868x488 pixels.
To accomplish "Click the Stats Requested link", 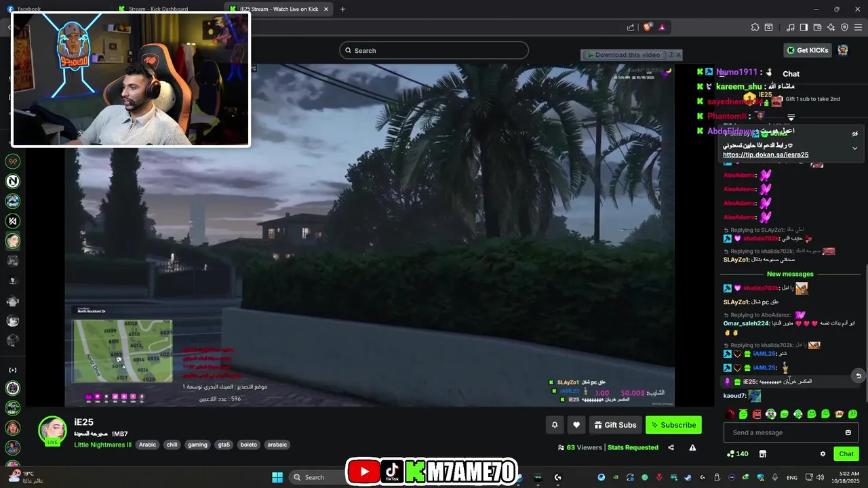I will point(633,447).
